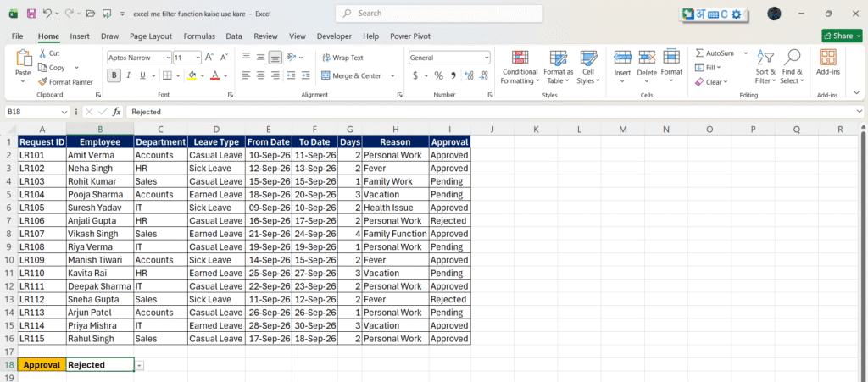Click the Search box in title bar
Viewport: 868px width, 382px height.
(x=439, y=14)
